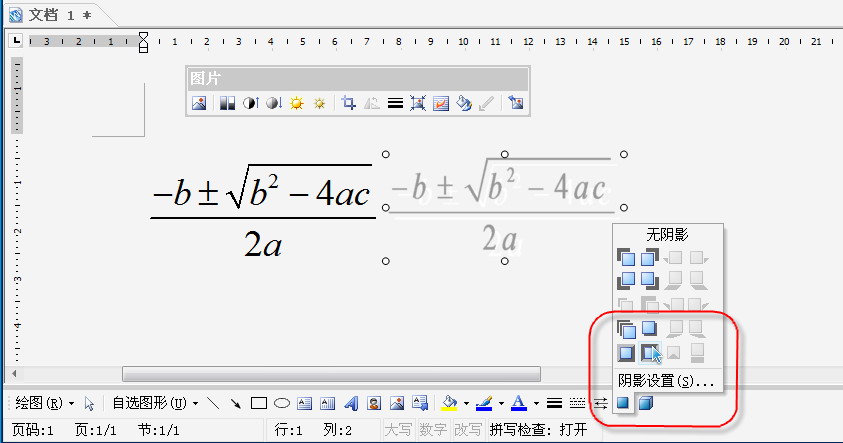Screen dimensions: 843x443
Task: Open the Color mode icon in 图片 toolbar
Action: pos(227,103)
